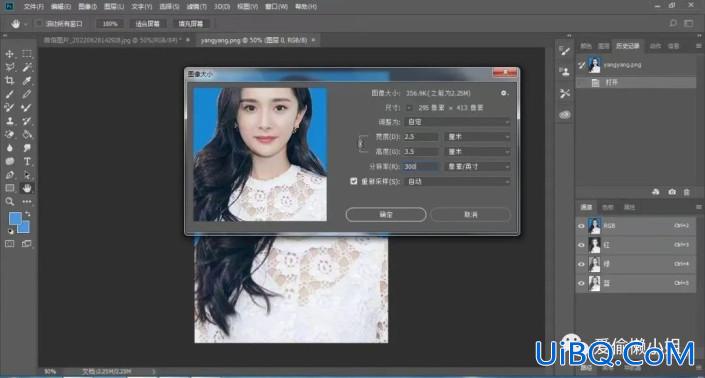705x378 pixels.
Task: Switch to the Channels (通道) panel tab
Action: click(586, 207)
